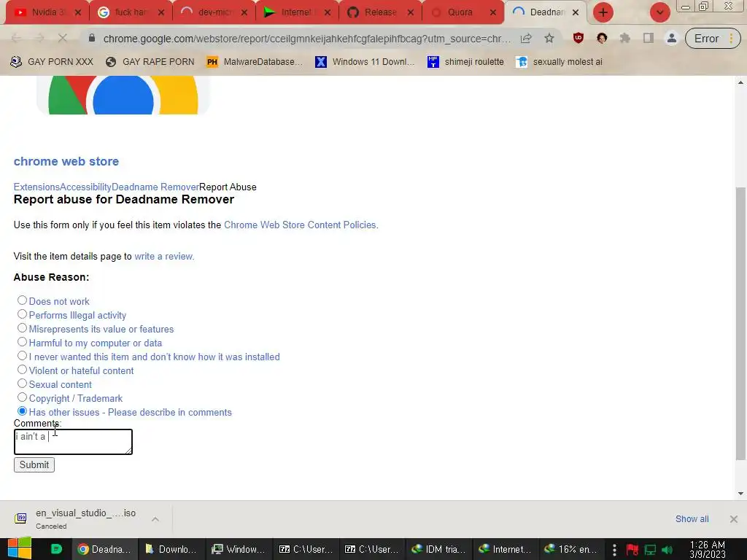Click the padlock site info icon
Screen dimensions: 747x560
tap(92, 38)
